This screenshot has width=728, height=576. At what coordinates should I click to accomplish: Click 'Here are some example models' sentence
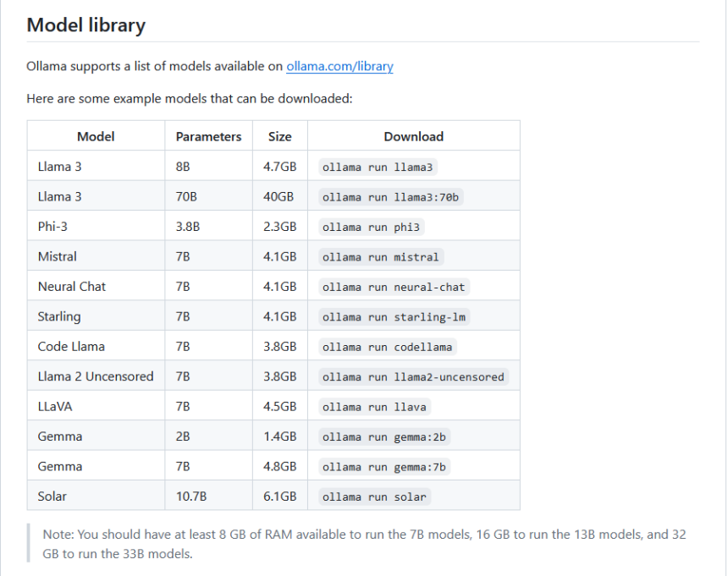[190, 99]
